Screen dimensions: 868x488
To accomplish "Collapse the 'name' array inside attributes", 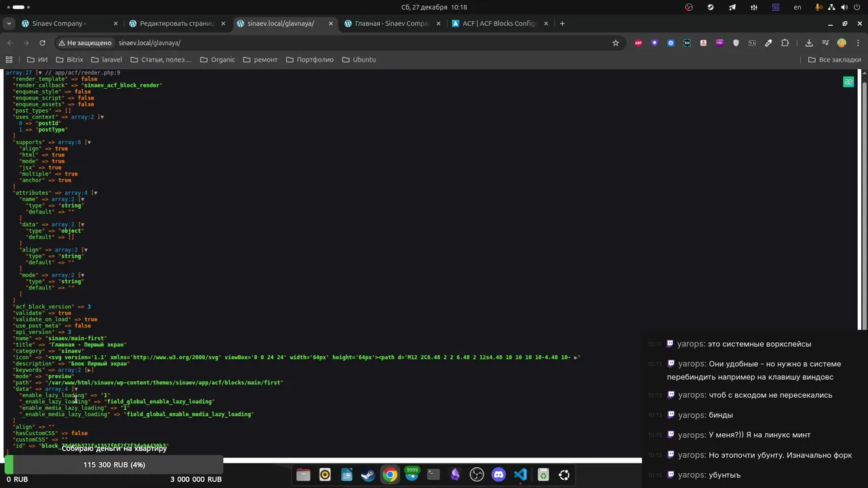I will click(81, 199).
